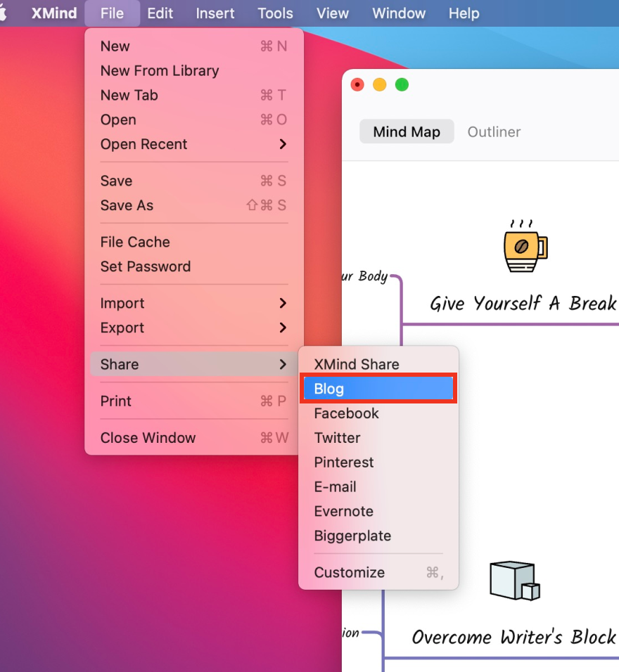Viewport: 619px width, 672px height.
Task: Select Save As menu entry
Action: click(194, 205)
